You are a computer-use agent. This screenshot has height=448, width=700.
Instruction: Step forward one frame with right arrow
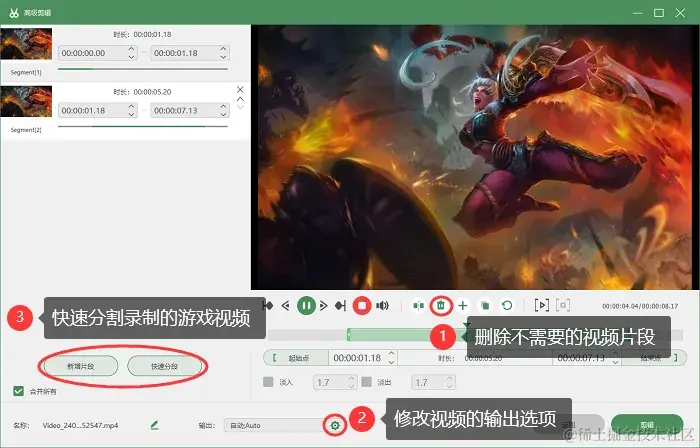click(324, 306)
